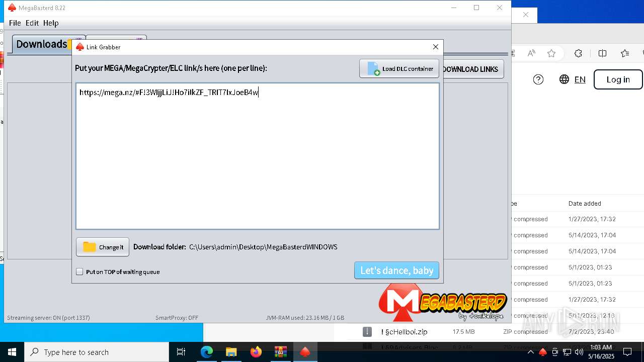Click the Windows Start button
The width and height of the screenshot is (644, 362).
12,352
